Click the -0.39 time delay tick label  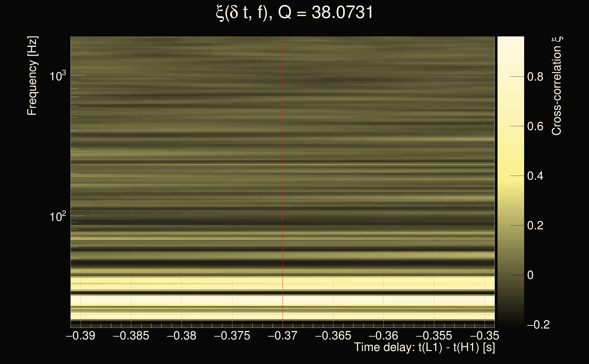pos(81,336)
